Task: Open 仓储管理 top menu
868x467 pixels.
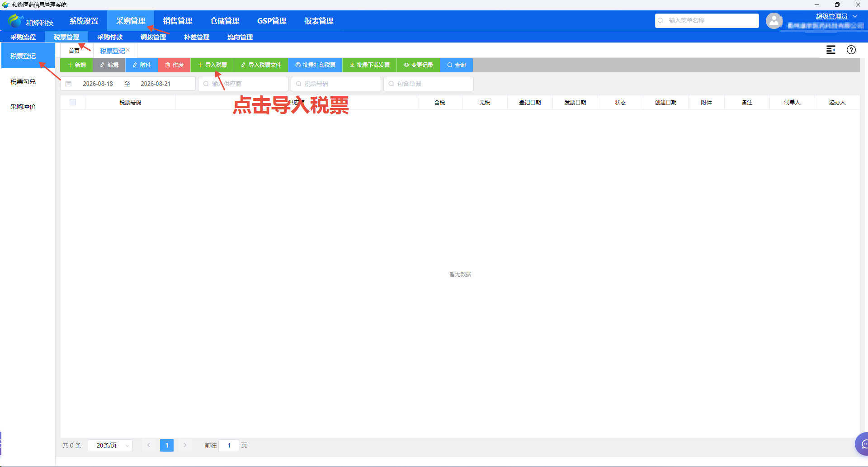Action: pos(225,21)
